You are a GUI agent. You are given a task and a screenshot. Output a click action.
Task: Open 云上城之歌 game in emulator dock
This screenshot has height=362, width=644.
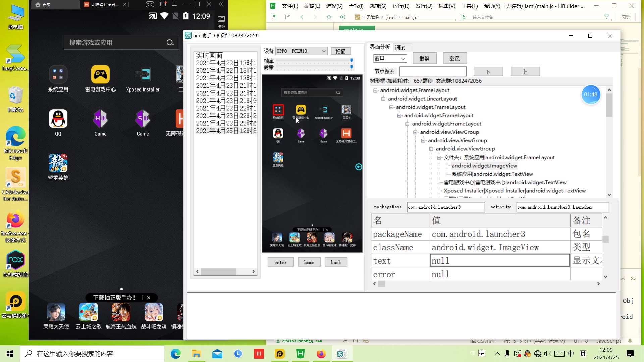89,312
